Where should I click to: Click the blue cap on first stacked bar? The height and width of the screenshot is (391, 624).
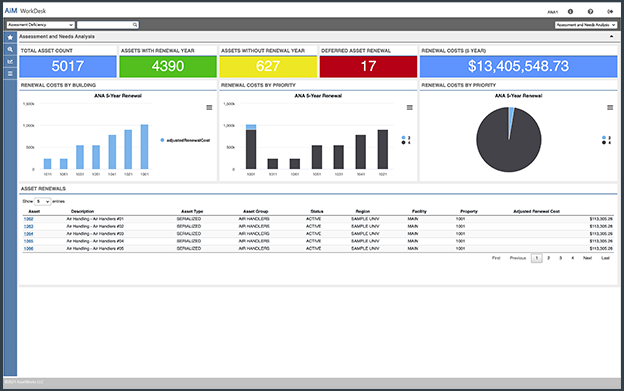tap(251, 127)
